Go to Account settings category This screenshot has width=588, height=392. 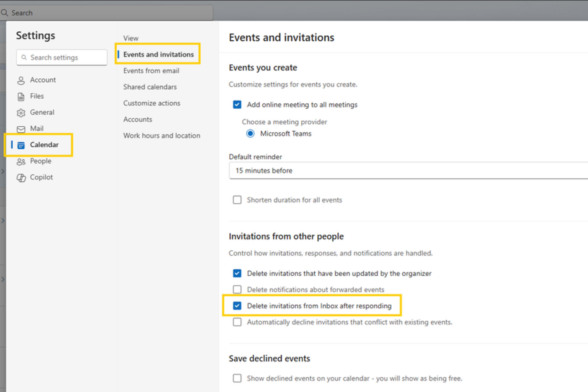click(43, 80)
